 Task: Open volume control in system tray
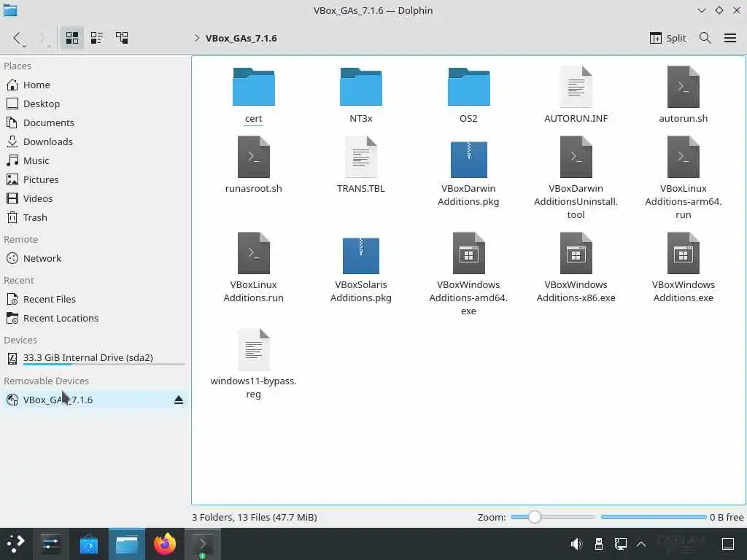[x=576, y=544]
